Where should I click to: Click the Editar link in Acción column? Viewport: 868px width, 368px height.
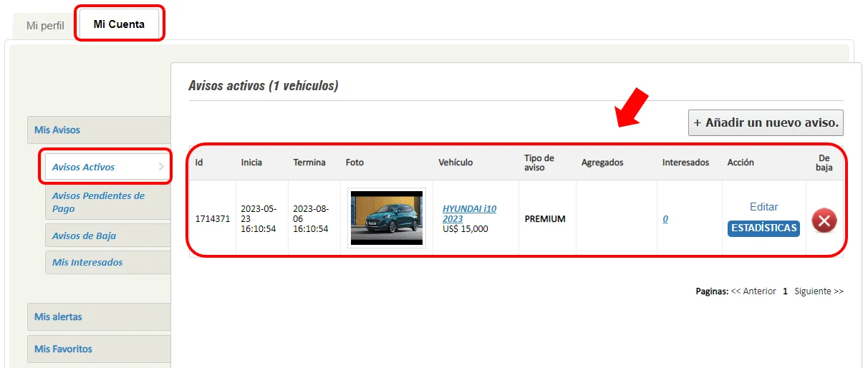763,207
